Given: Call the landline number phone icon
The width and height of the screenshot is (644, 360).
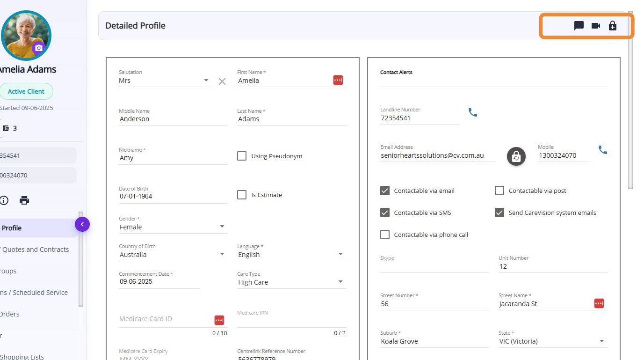Looking at the screenshot, I should point(473,112).
